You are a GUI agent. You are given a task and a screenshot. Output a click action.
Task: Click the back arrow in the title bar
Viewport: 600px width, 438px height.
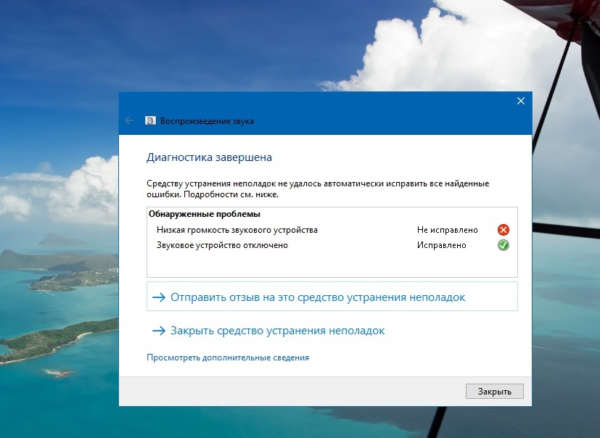point(129,120)
